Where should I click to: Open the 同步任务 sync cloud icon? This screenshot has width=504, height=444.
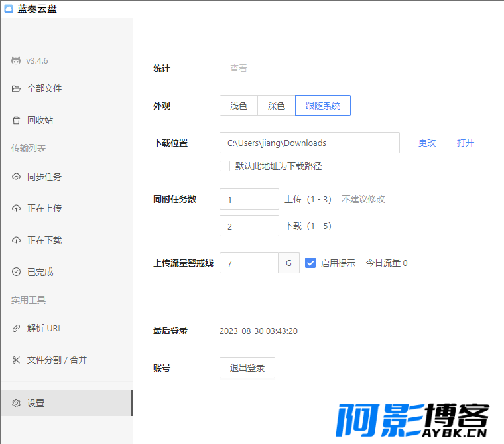(16, 177)
